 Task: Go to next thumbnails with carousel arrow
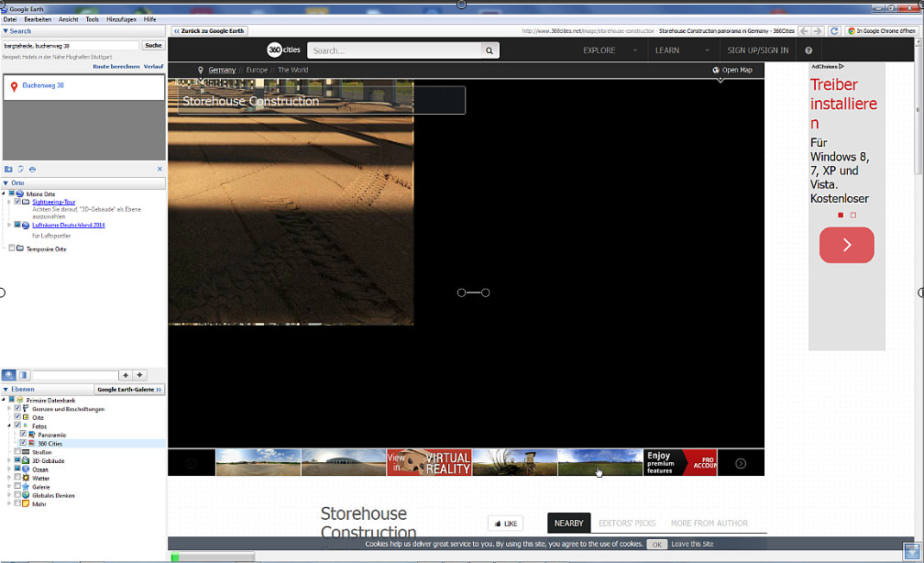pos(741,463)
